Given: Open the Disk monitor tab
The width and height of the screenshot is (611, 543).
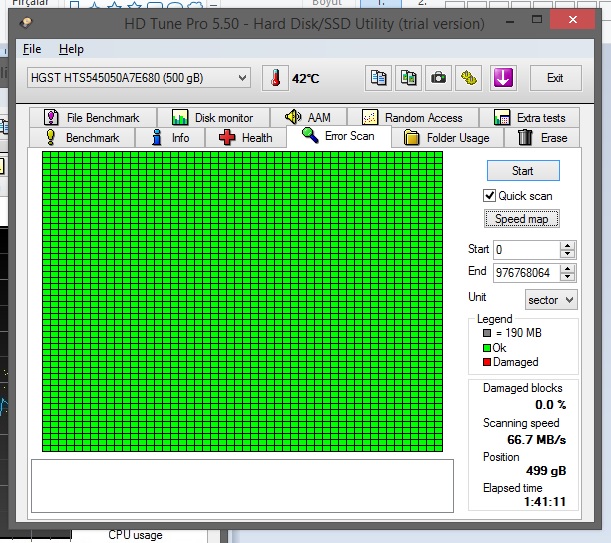Looking at the screenshot, I should pos(213,117).
